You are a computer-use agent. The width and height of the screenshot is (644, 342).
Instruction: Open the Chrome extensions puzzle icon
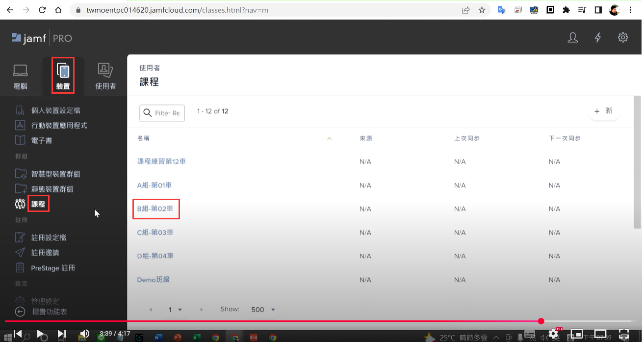[x=566, y=10]
